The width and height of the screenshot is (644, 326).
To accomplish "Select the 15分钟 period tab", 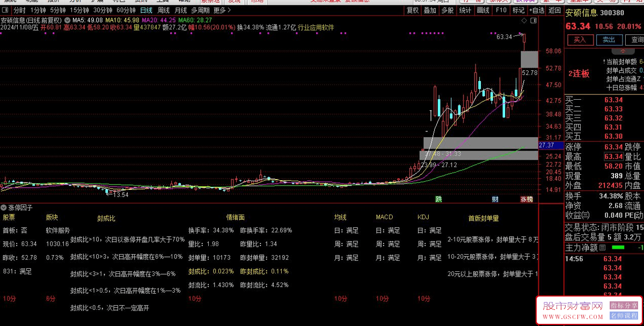I will point(79,10).
